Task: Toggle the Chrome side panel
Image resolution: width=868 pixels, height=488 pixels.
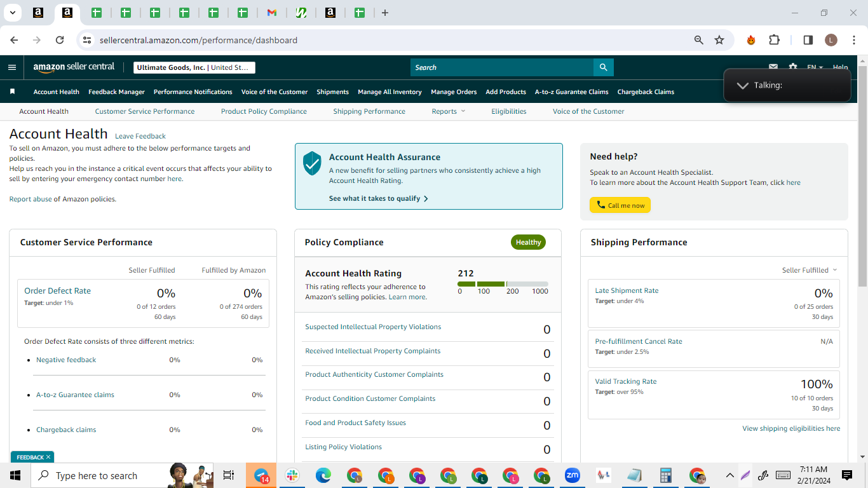Action: [808, 40]
